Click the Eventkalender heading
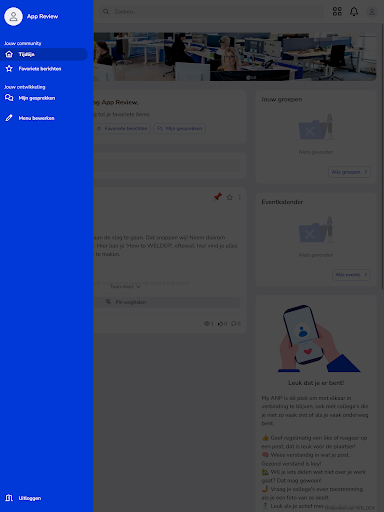The width and height of the screenshot is (384, 512). 282,202
